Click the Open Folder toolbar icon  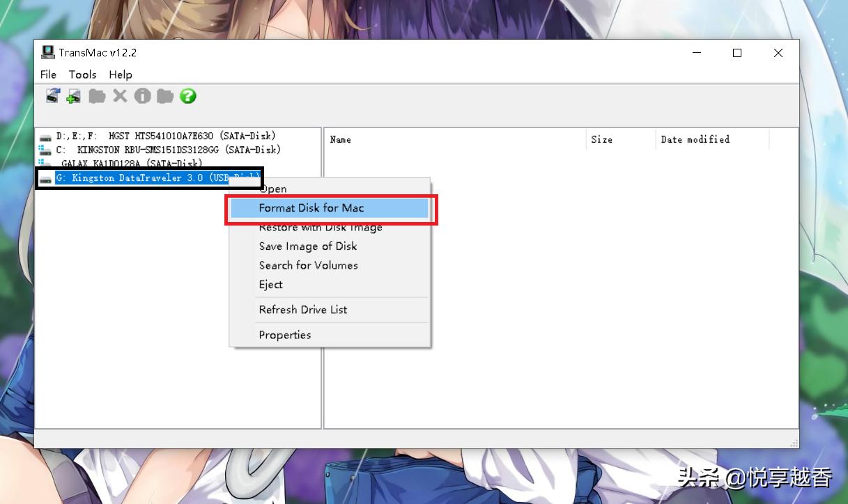tap(97, 96)
